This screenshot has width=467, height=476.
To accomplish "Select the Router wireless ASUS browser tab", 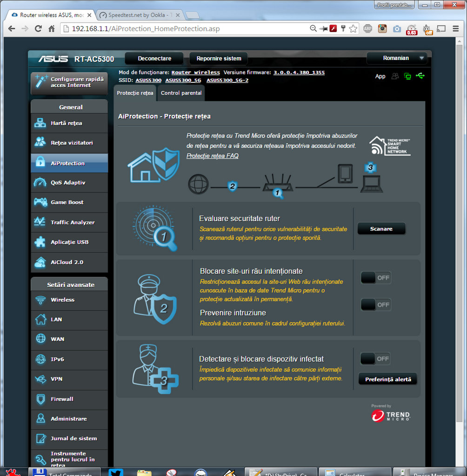I will point(51,15).
